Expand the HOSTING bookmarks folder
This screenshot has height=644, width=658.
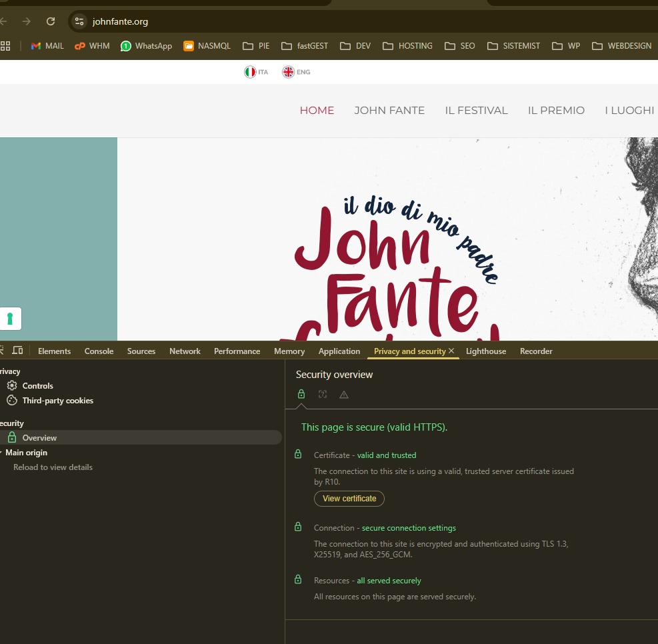click(407, 46)
